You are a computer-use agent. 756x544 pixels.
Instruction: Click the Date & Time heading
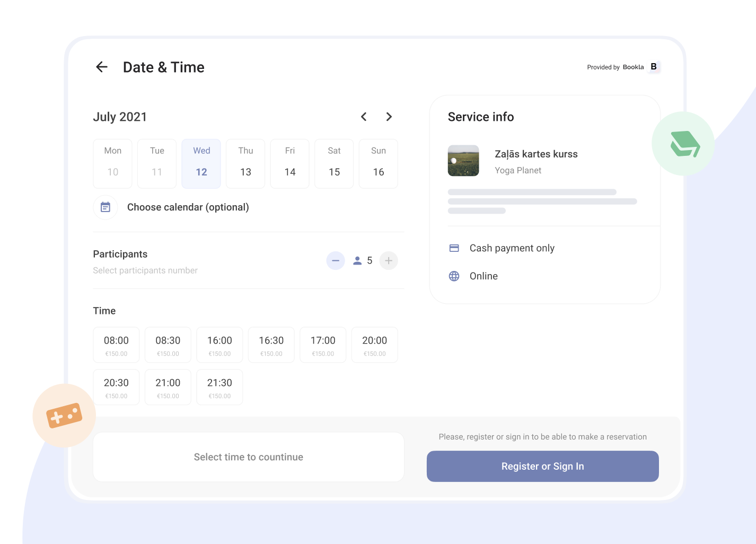click(x=164, y=67)
